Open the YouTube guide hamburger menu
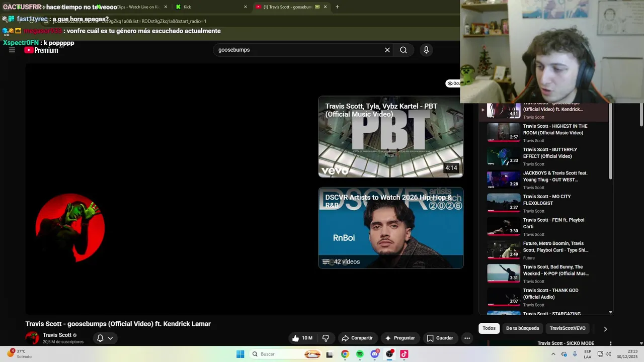 click(12, 50)
